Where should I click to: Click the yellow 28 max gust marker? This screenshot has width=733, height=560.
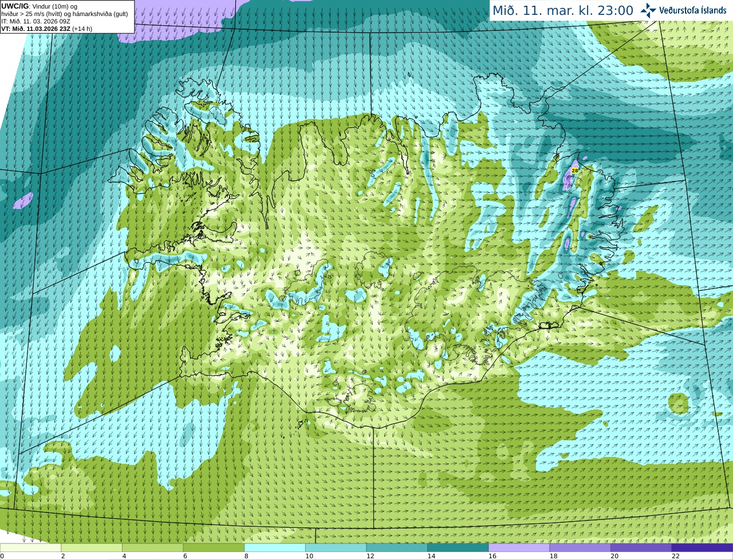coord(575,171)
